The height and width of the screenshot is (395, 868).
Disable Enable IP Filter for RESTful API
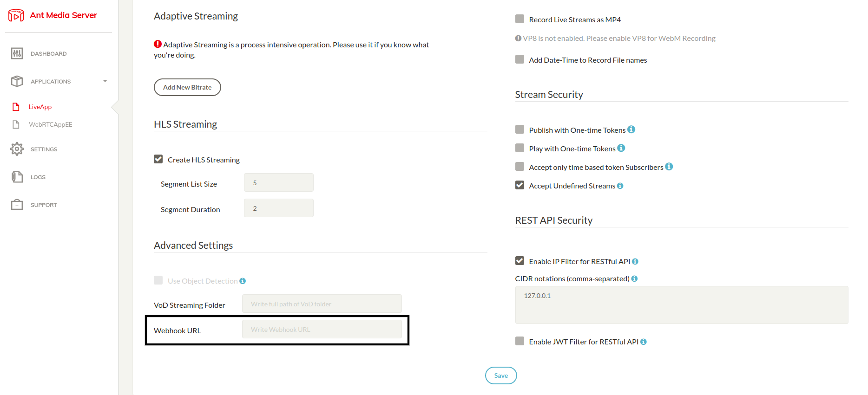(519, 261)
